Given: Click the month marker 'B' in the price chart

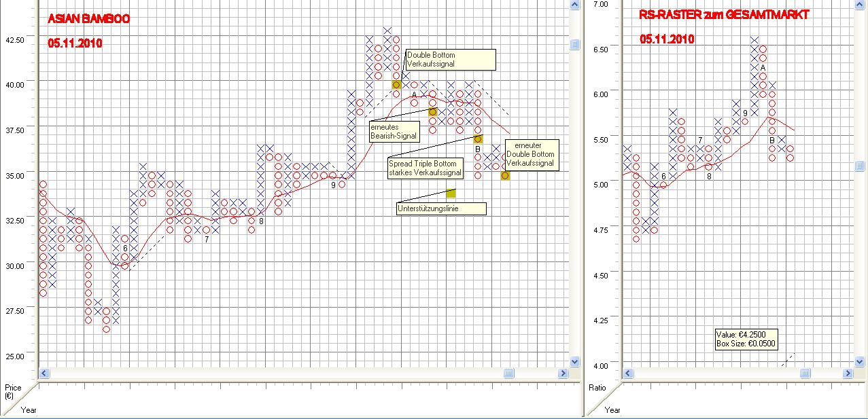Looking at the screenshot, I should pos(478,149).
